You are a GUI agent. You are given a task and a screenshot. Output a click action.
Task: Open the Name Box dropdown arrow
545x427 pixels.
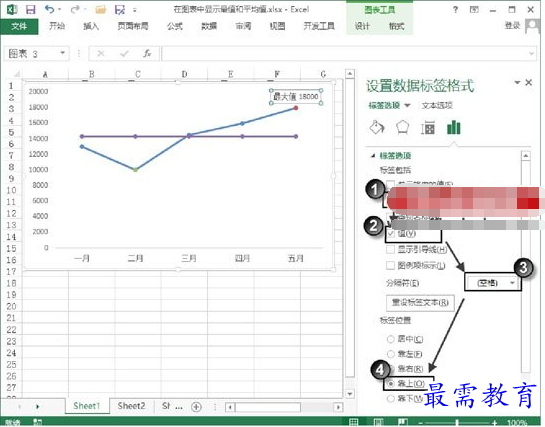tap(63, 53)
